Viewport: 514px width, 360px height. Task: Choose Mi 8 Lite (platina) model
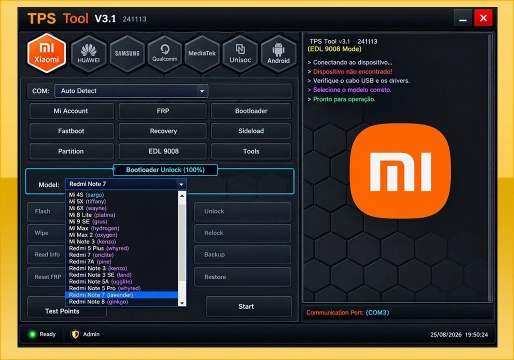click(122, 215)
